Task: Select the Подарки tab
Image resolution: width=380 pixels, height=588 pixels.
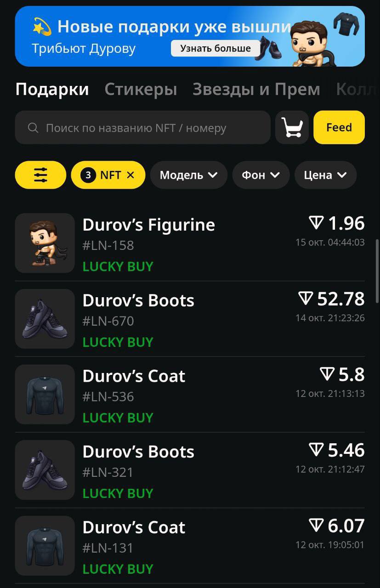Action: pyautogui.click(x=52, y=89)
